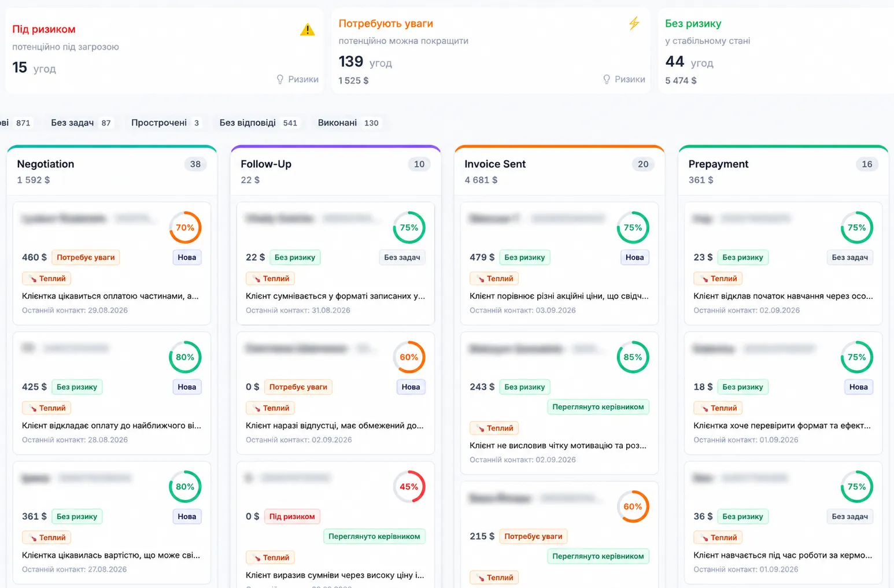Click the Без задач badge on the 22 $ deal
The width and height of the screenshot is (894, 588).
[402, 257]
